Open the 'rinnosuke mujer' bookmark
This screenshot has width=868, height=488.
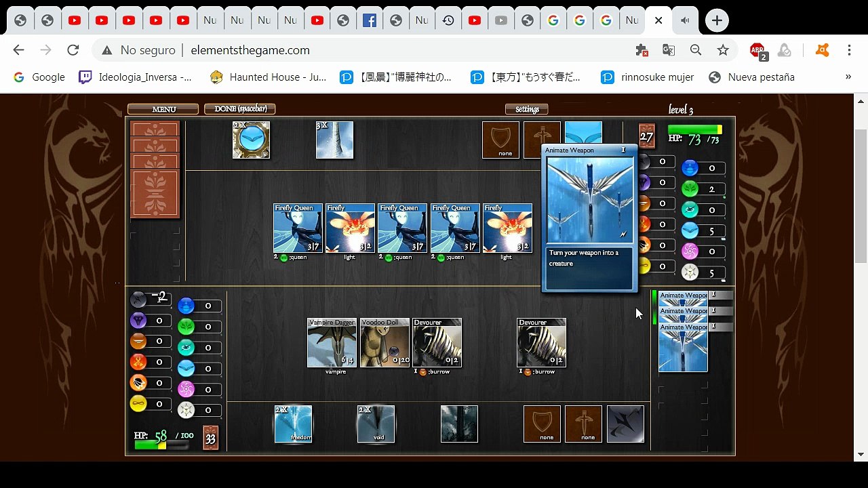pos(648,77)
